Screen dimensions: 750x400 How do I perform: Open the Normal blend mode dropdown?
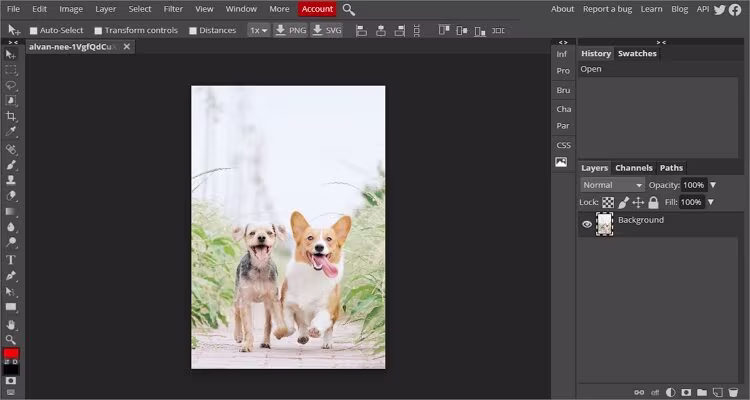point(613,185)
